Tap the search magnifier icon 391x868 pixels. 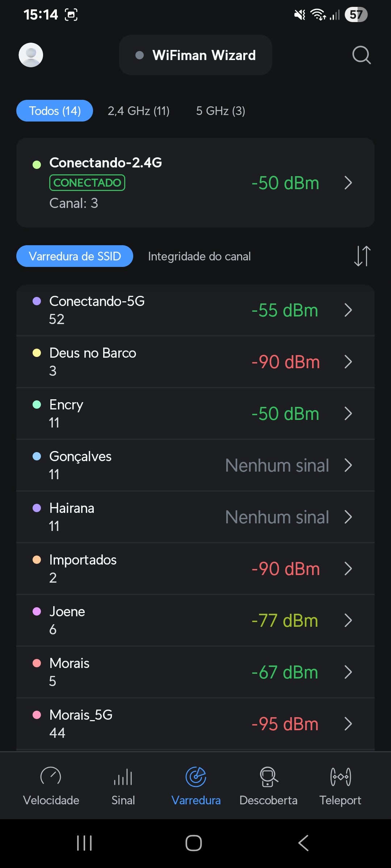click(361, 55)
